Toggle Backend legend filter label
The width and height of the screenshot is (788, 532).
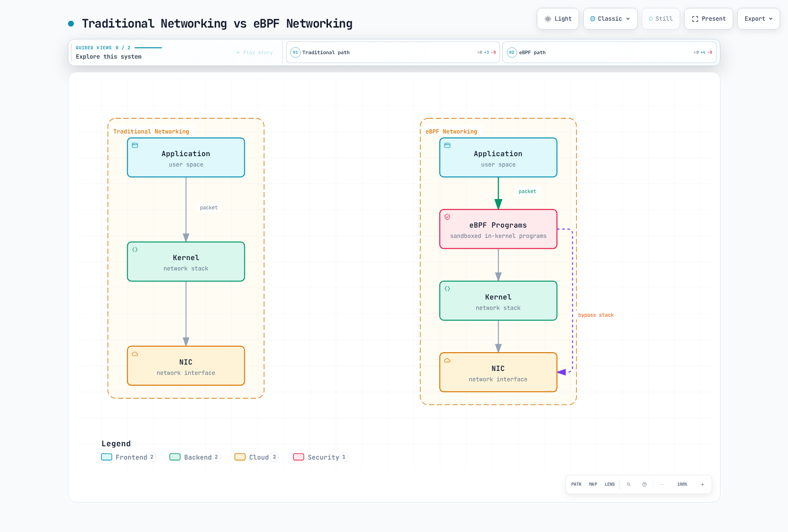[x=198, y=457]
